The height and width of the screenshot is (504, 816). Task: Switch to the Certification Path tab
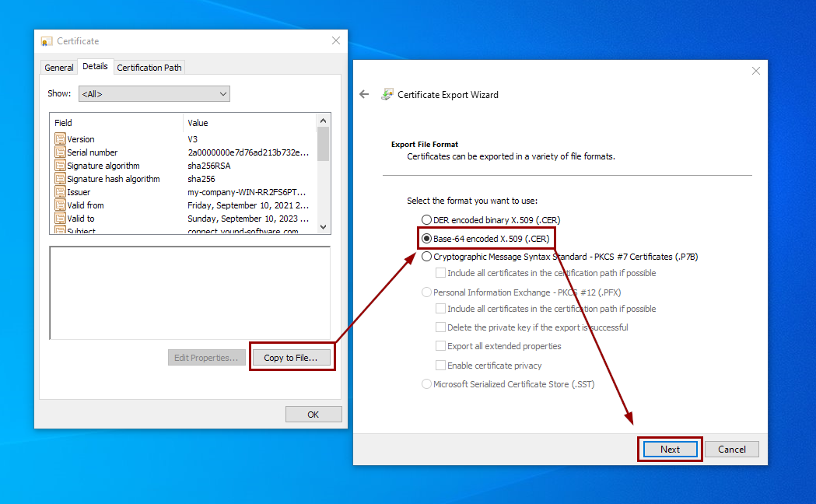click(x=149, y=67)
